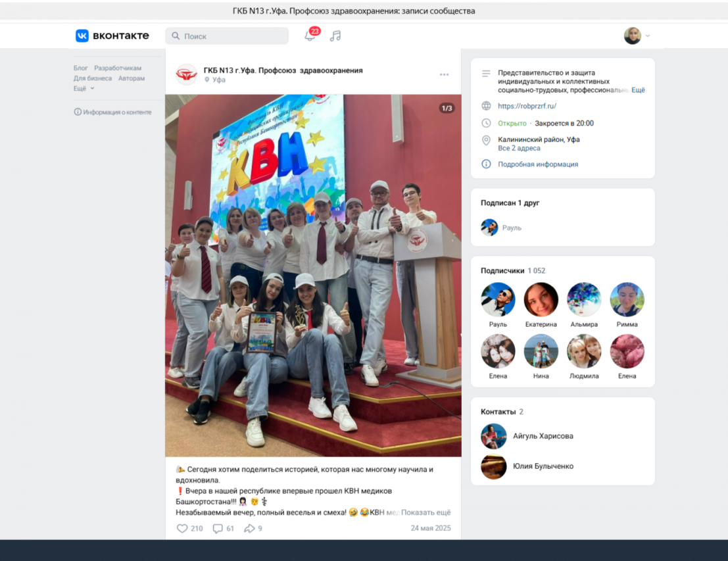
Task: Open the Подписчики 1 052 list heading
Action: coord(512,271)
